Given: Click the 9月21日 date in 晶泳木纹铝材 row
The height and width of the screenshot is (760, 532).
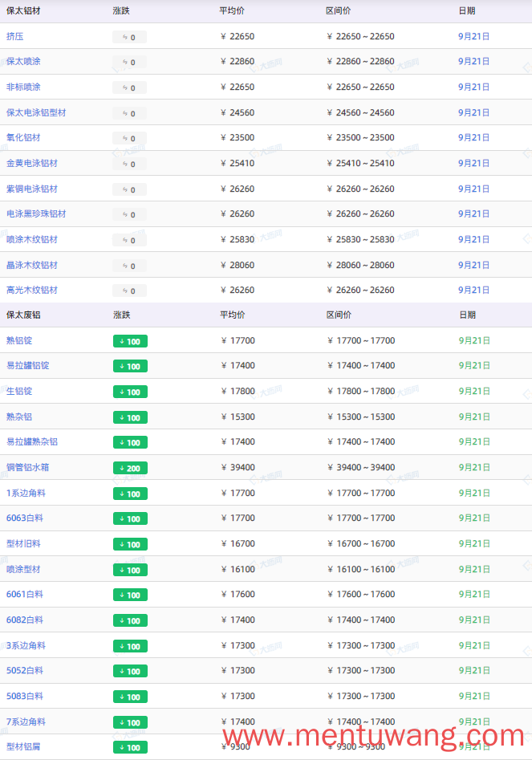Looking at the screenshot, I should click(x=474, y=265).
